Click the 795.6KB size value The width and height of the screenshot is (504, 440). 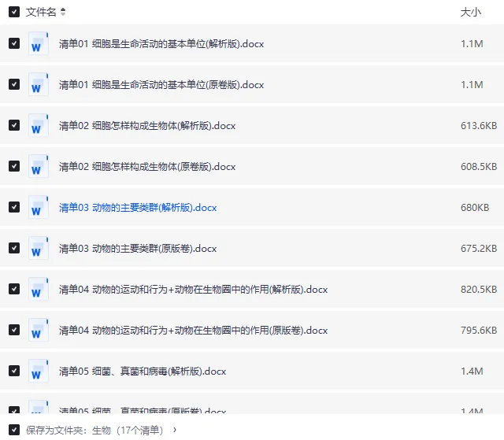pyautogui.click(x=479, y=330)
